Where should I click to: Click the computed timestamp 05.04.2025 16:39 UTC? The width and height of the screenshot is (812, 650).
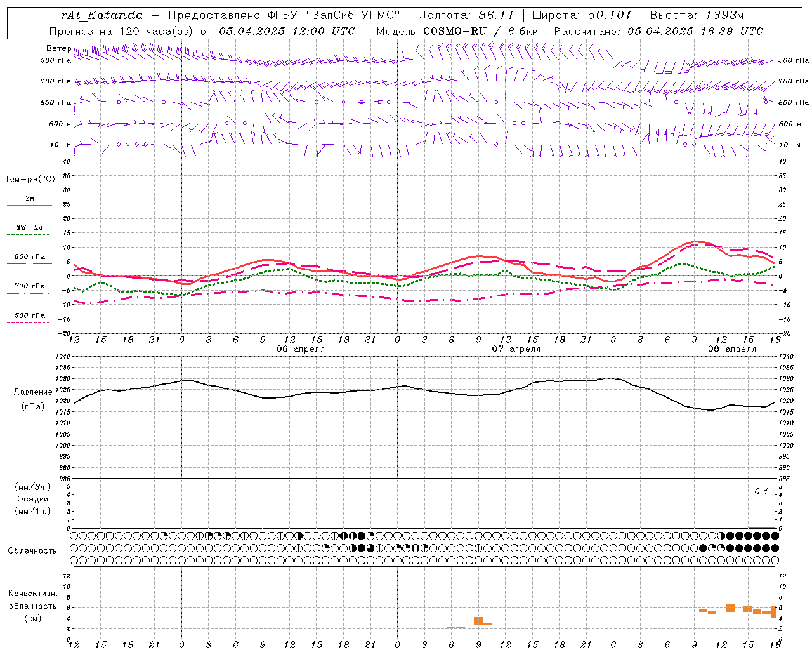(x=695, y=31)
